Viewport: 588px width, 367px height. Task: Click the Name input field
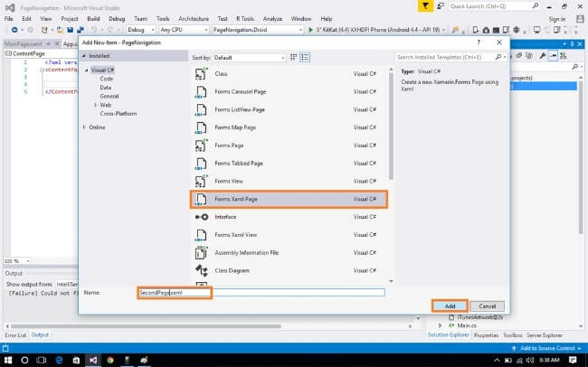point(261,292)
